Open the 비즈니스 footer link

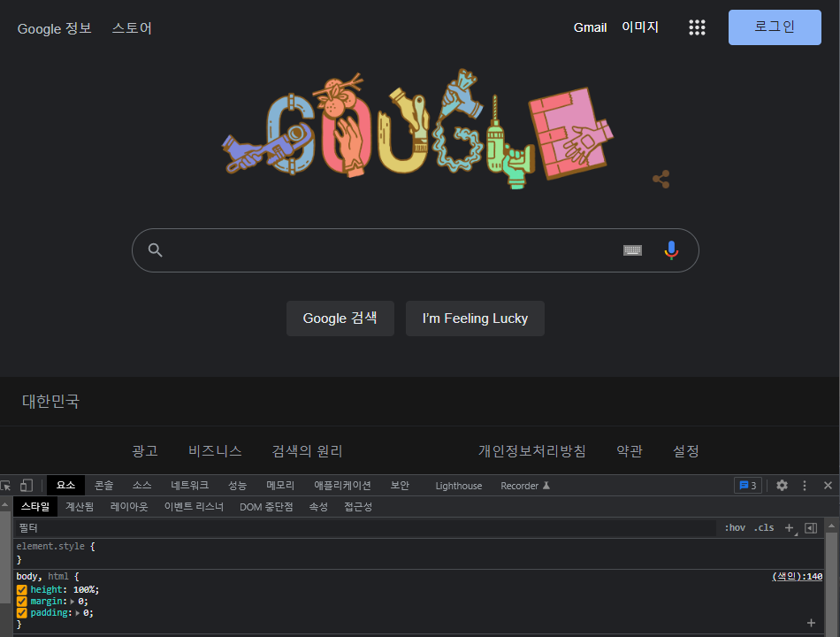coord(216,450)
